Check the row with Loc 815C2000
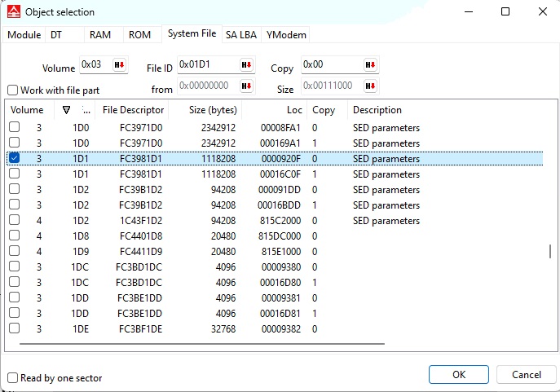560x392 pixels. click(15, 220)
